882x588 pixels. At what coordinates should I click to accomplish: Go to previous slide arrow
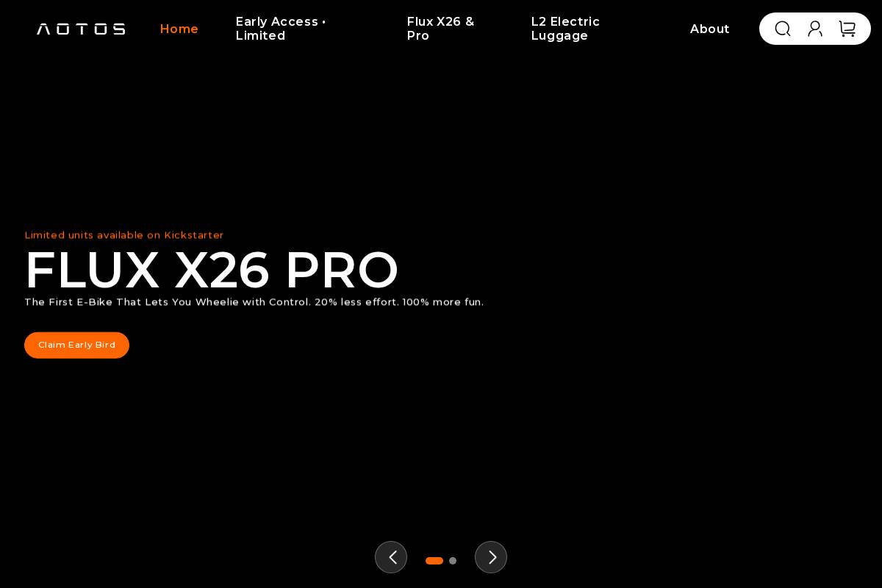coord(391,557)
